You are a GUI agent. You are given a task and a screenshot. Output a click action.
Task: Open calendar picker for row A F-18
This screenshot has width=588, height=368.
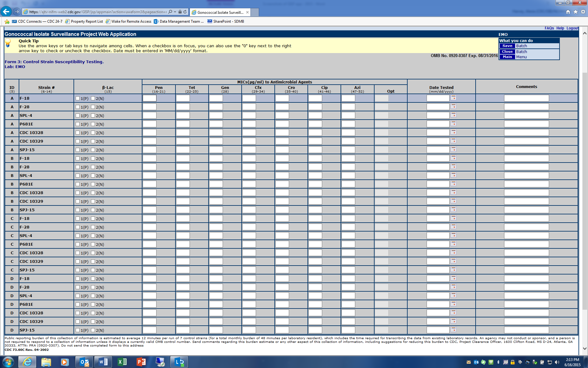454,98
